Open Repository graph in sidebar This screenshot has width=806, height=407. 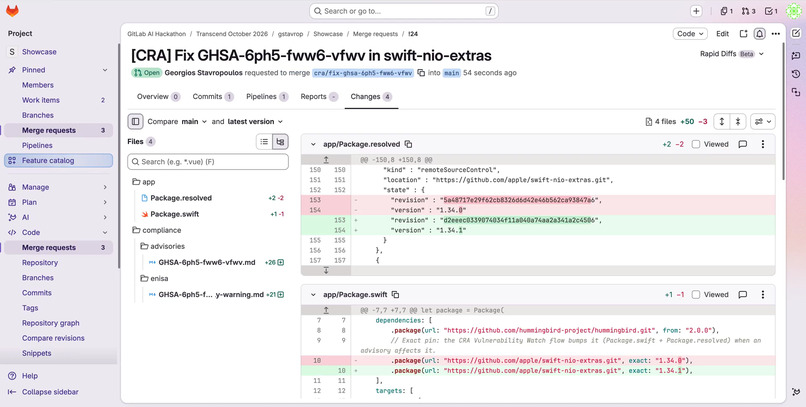click(50, 323)
